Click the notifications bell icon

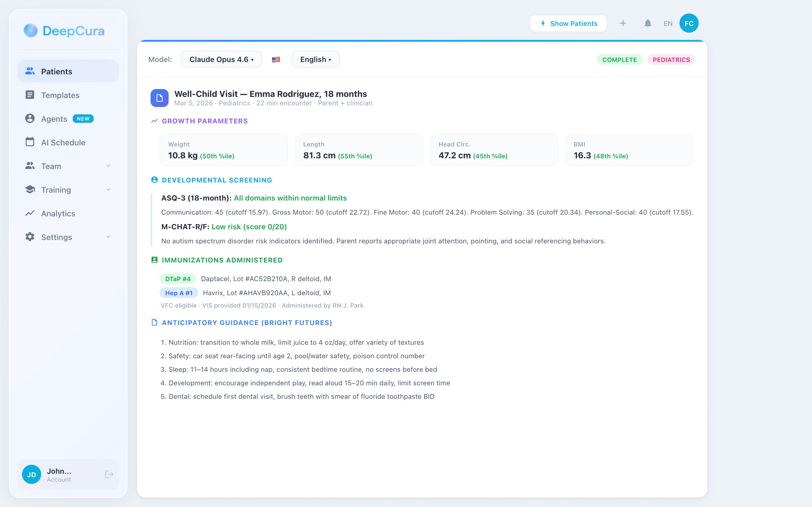pos(647,23)
